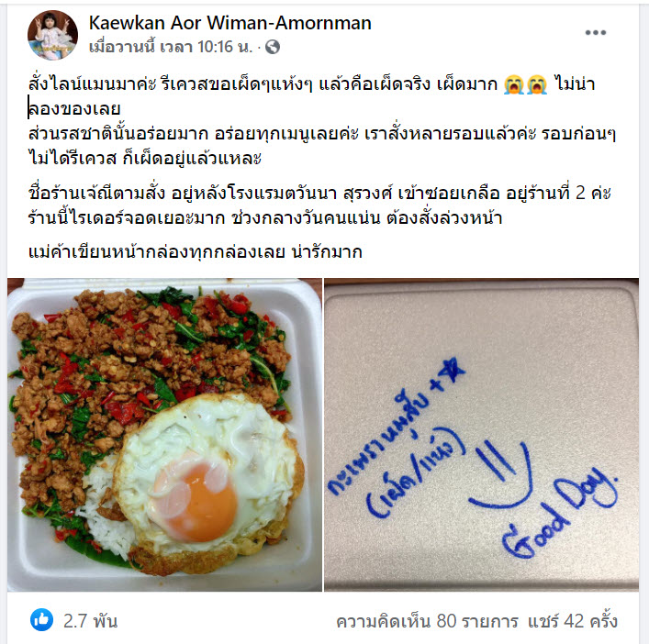View the 42 shares of the post
The width and height of the screenshot is (649, 644).
[573, 621]
